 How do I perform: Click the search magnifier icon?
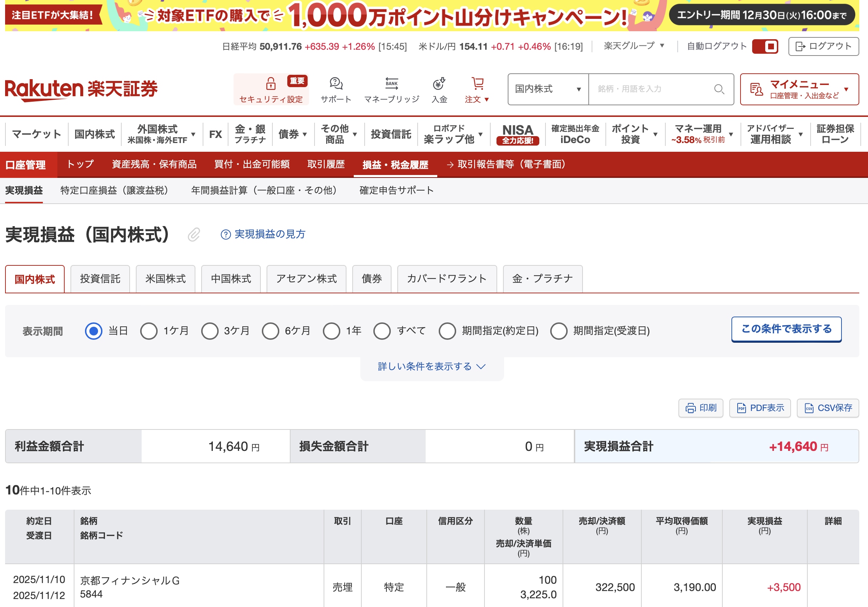tap(719, 89)
